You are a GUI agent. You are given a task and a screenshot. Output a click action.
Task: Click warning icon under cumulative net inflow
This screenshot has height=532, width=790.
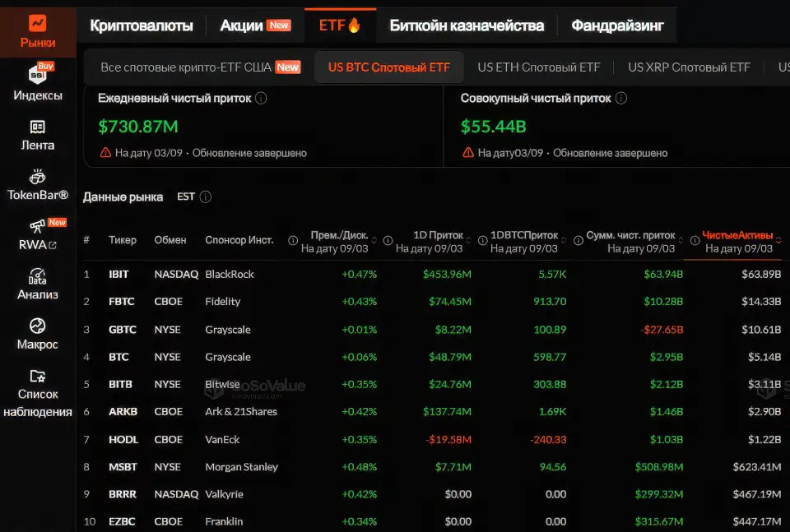tap(468, 152)
